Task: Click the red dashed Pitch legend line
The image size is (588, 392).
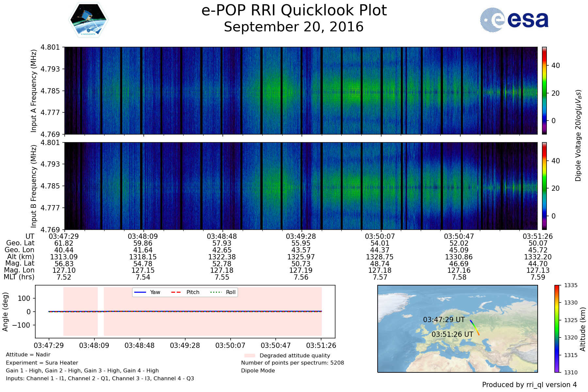Action: (x=176, y=292)
